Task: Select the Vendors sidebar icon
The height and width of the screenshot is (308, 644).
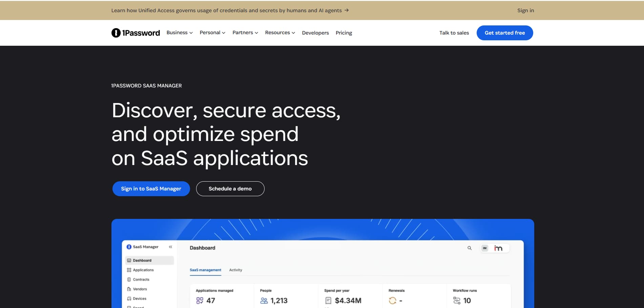Action: coord(129,289)
